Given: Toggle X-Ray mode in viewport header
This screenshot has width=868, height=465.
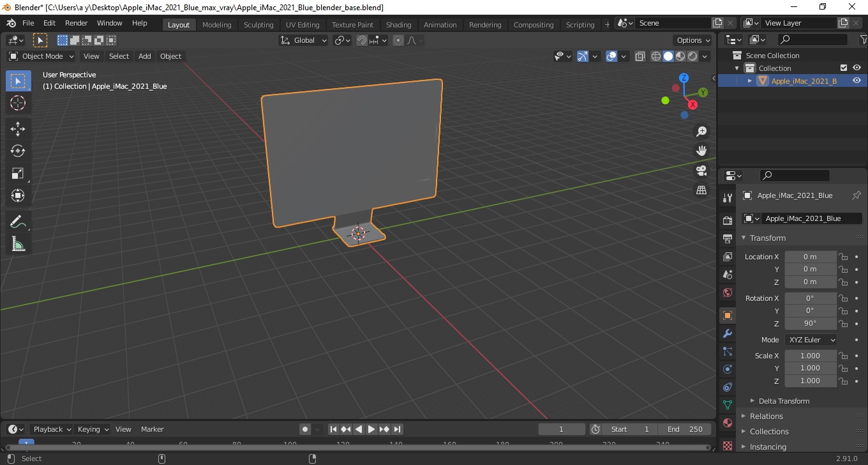Looking at the screenshot, I should click(640, 56).
